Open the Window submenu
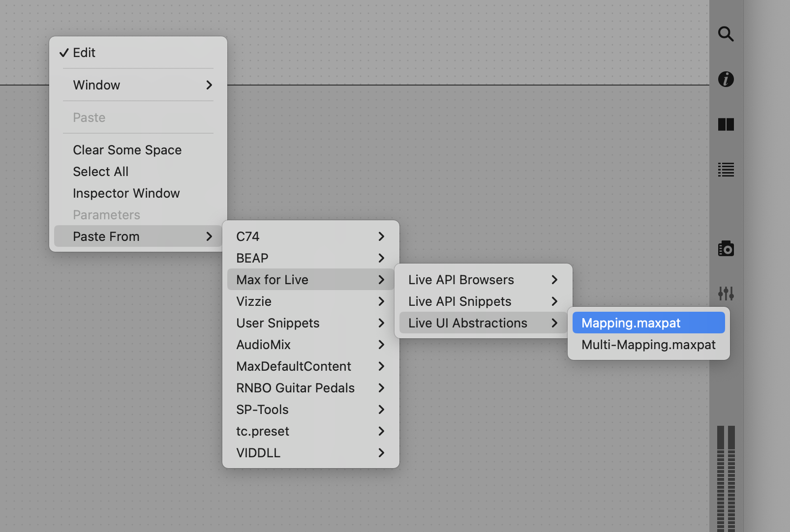 138,85
